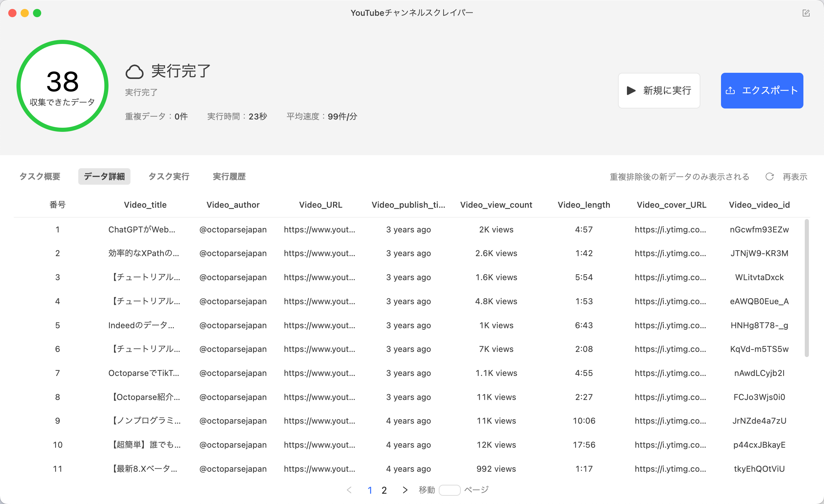This screenshot has width=824, height=504.
Task: Click the Video_cover_URL column header
Action: click(x=672, y=205)
